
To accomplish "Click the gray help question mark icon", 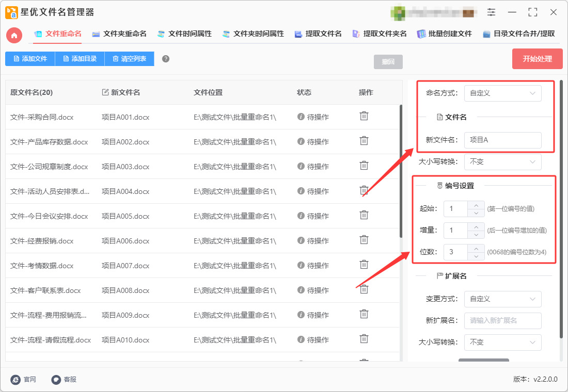I will [166, 59].
